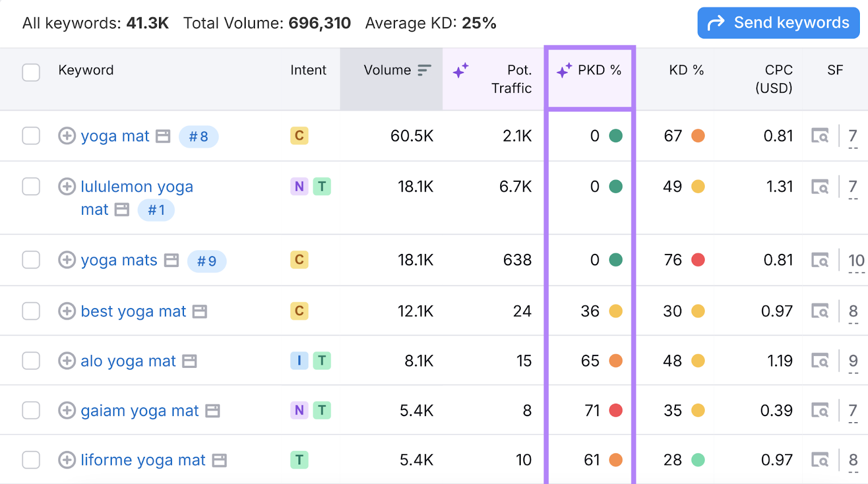
Task: Tick the liforme yoga mat checkbox
Action: click(x=31, y=460)
